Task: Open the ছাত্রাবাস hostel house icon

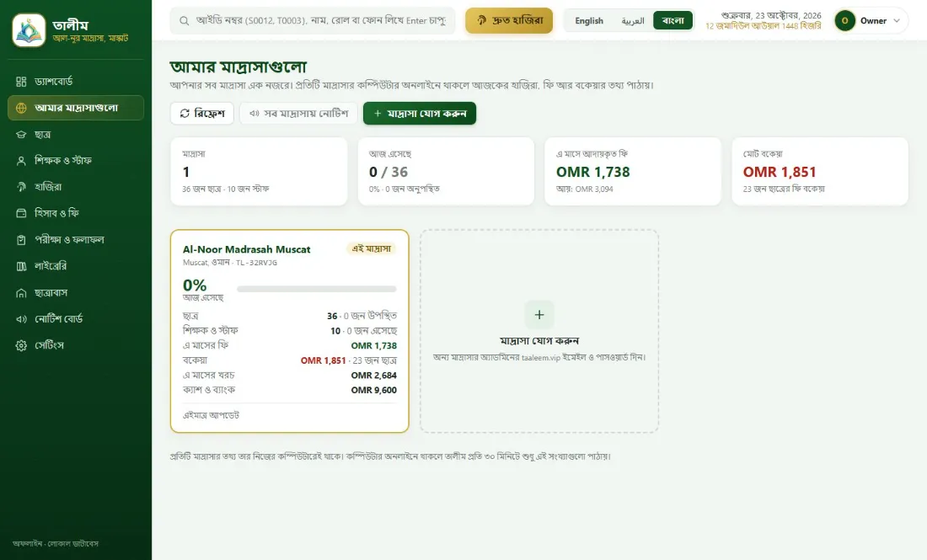Action: [21, 293]
